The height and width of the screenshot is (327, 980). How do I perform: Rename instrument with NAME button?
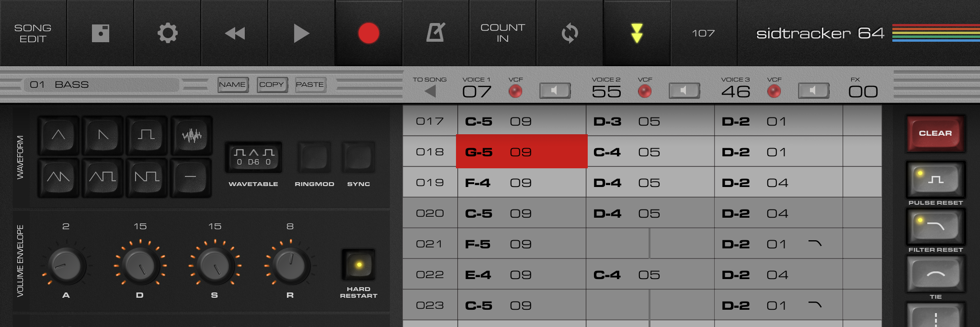point(233,85)
